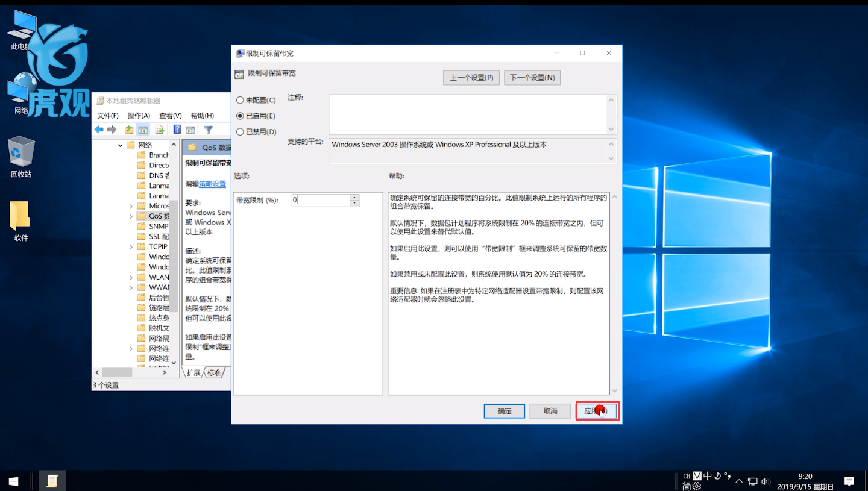Click the 应用 apply button
The width and height of the screenshot is (868, 491).
(x=597, y=411)
